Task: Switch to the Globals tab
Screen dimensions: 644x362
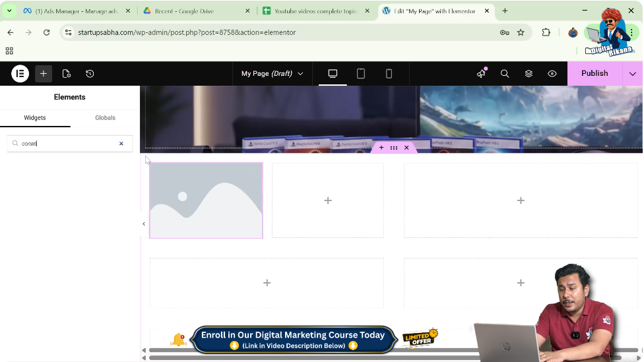Action: click(105, 118)
